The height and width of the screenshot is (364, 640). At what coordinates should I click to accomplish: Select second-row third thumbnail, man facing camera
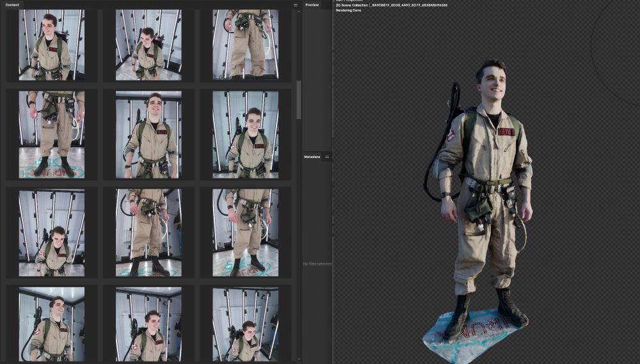point(245,135)
